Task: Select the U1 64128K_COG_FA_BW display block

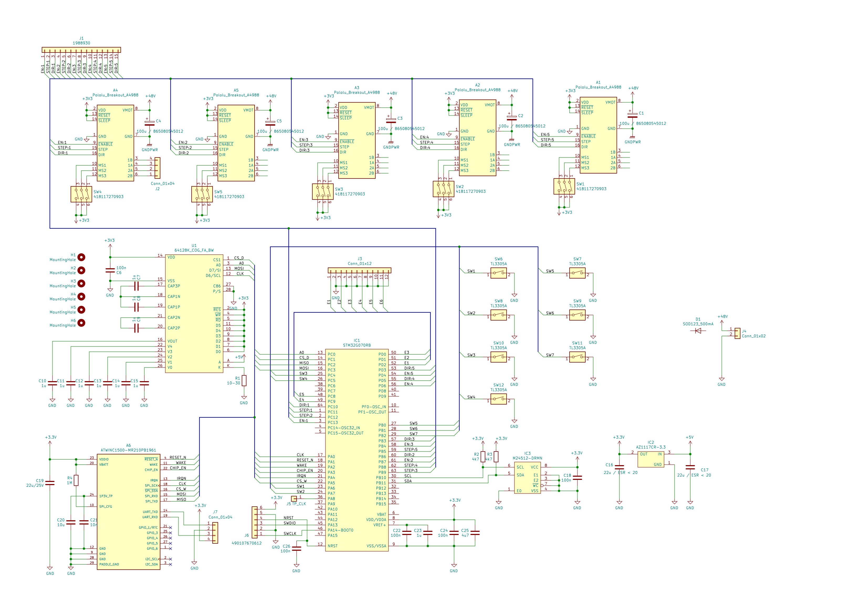Action: pyautogui.click(x=194, y=313)
